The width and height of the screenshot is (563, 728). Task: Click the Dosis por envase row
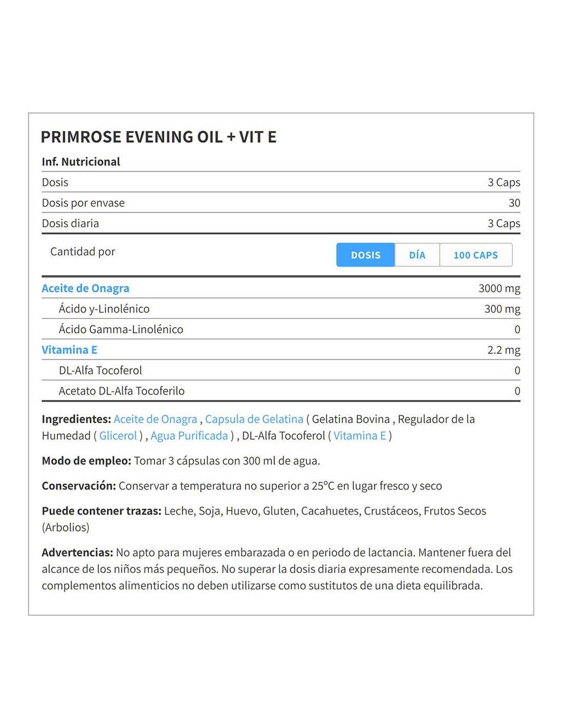(281, 203)
